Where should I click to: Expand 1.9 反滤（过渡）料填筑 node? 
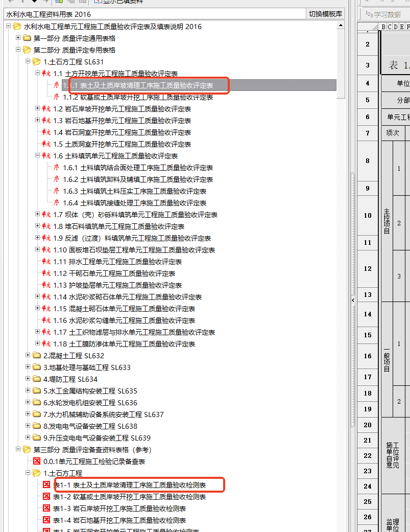(x=38, y=238)
